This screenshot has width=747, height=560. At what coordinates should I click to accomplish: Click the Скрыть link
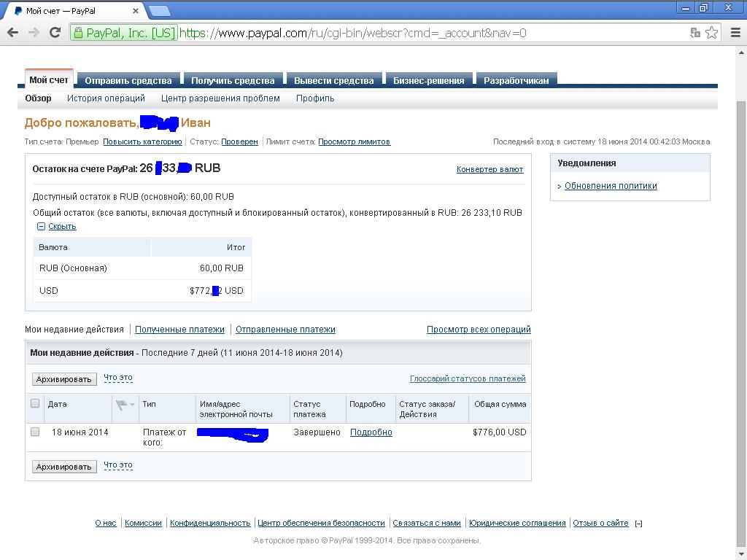62,226
